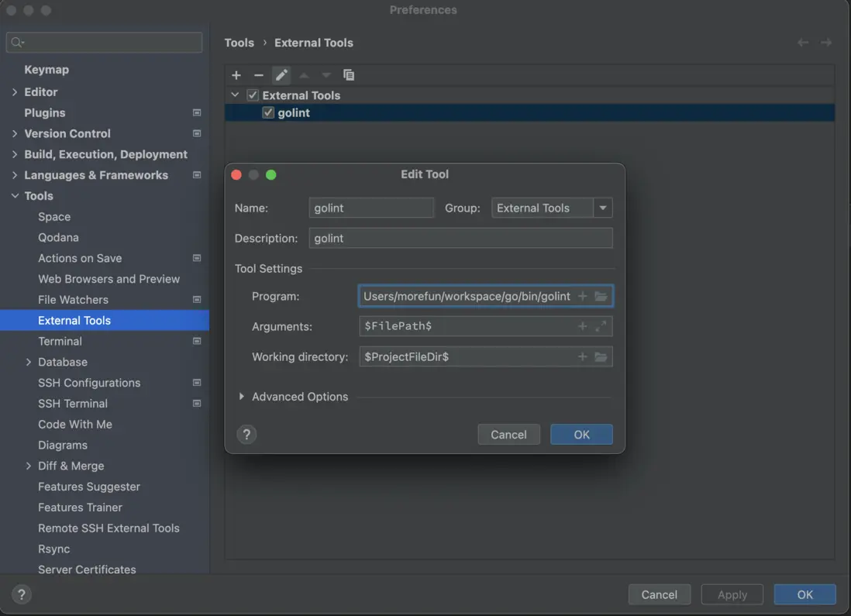
Task: Browse Working directory folder icon
Action: point(601,356)
